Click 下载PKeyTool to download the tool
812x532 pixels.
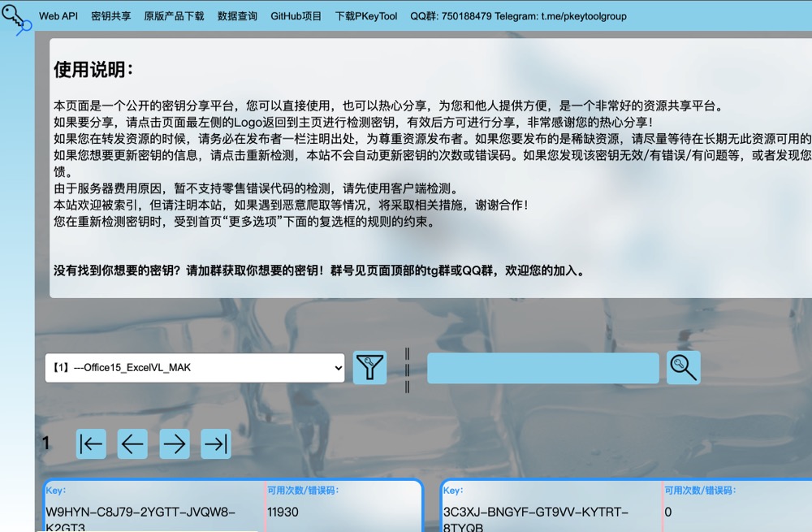coord(365,15)
